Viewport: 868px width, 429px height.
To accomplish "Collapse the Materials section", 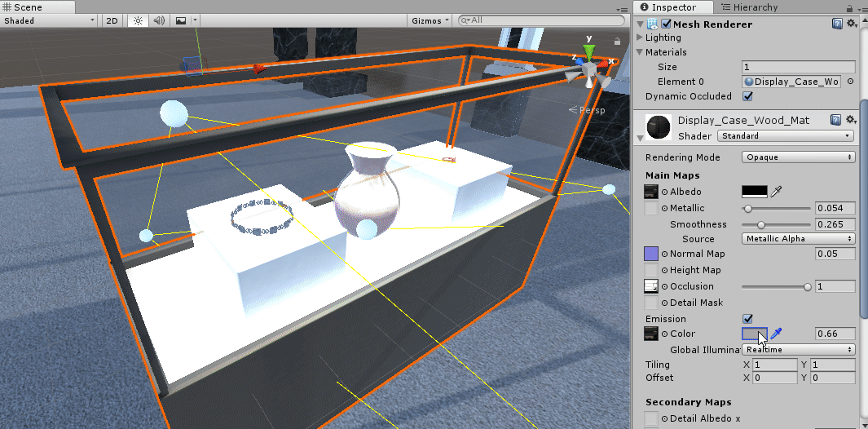I will [x=640, y=52].
